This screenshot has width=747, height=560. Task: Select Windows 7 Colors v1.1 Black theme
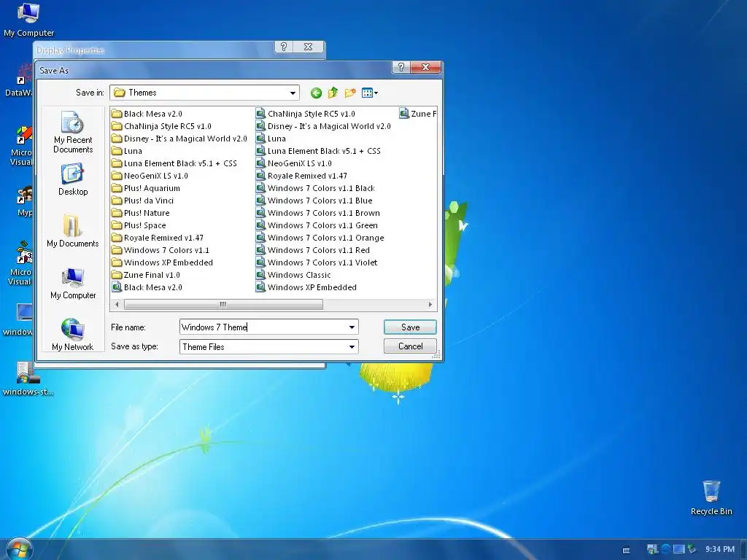(315, 188)
